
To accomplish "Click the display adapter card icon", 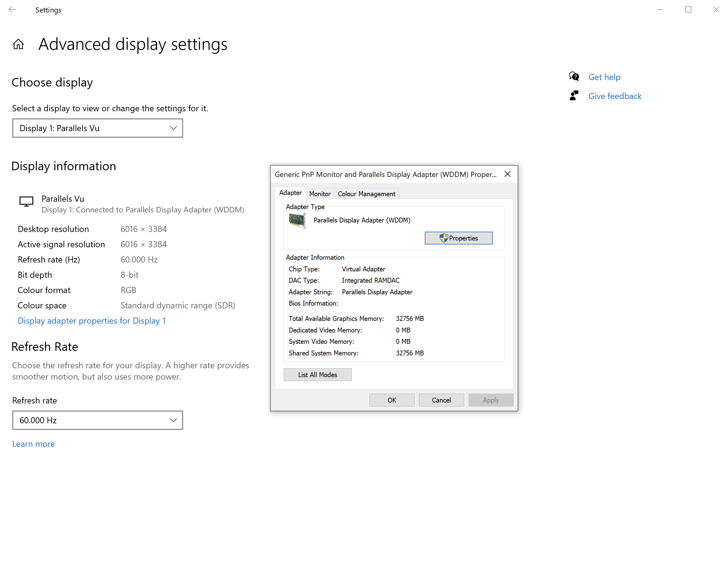I will point(297,220).
